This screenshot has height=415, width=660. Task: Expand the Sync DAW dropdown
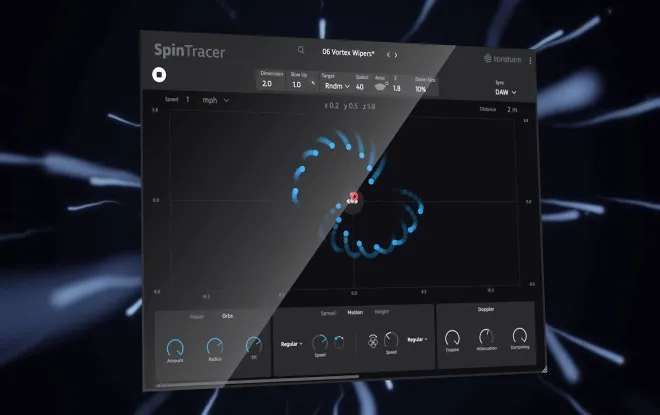(x=506, y=92)
